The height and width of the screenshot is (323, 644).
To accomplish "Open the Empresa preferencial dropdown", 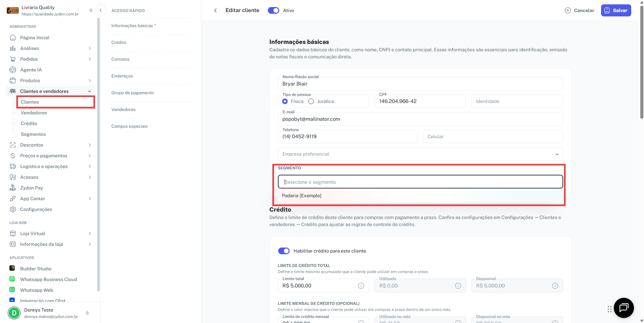I will click(x=420, y=154).
